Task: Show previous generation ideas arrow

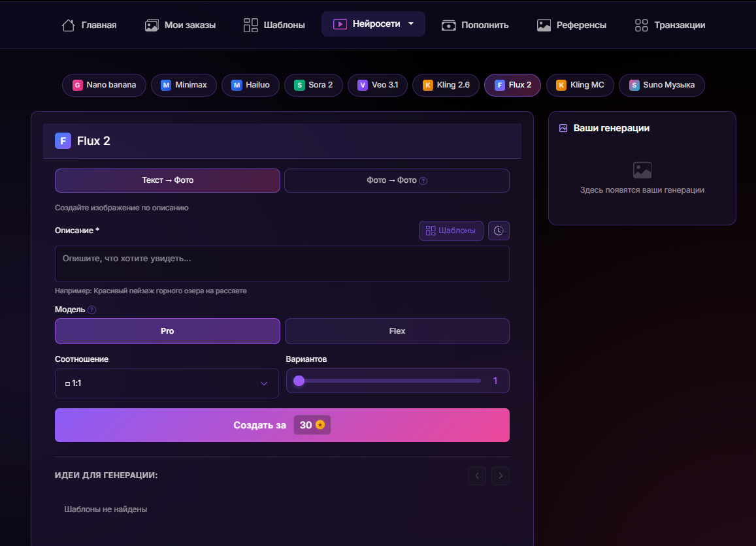Action: (477, 475)
